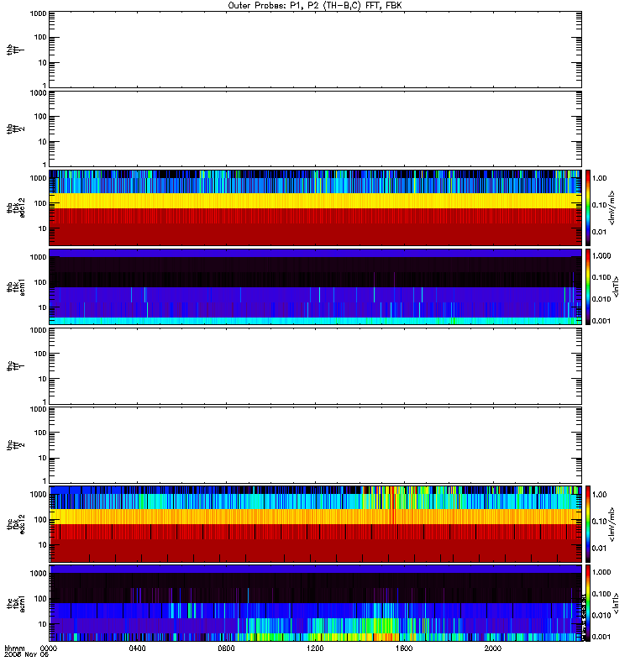Click the <|nT|> unit label of thb scm1

[616, 286]
